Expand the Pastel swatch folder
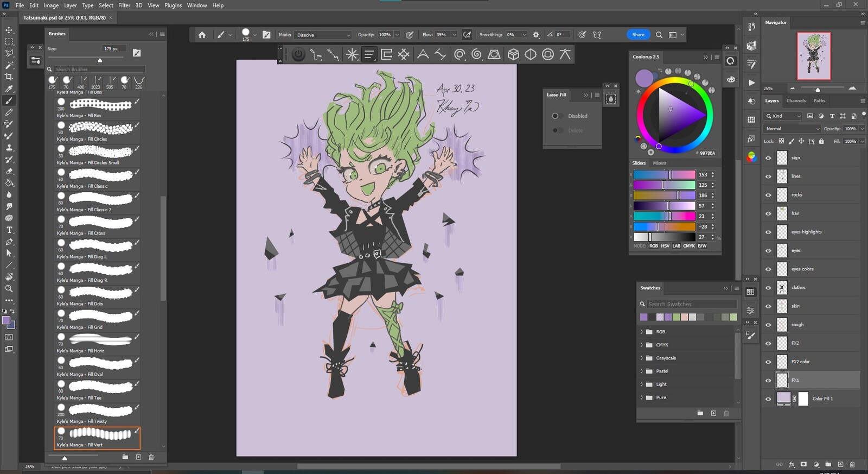The image size is (868, 474). coord(642,371)
